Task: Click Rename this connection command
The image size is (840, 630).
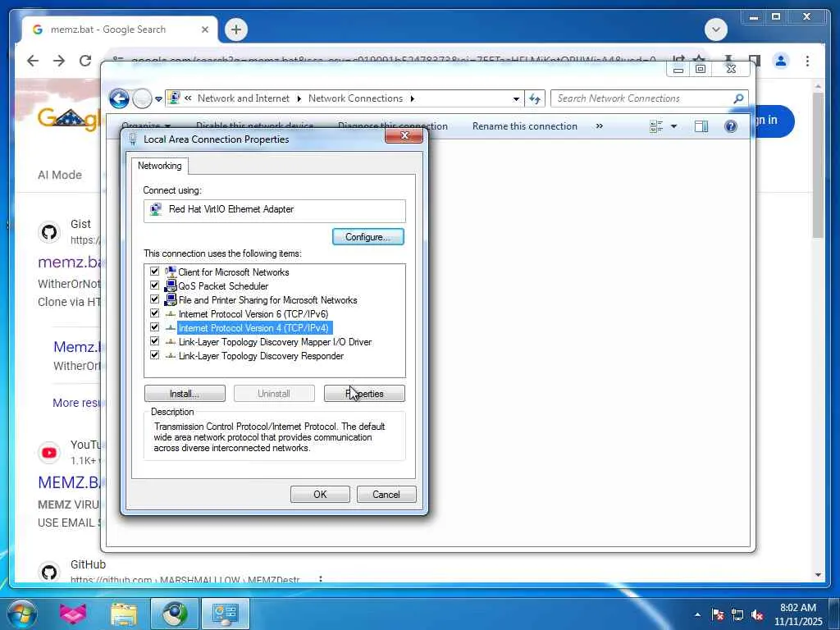Action: pos(524,126)
